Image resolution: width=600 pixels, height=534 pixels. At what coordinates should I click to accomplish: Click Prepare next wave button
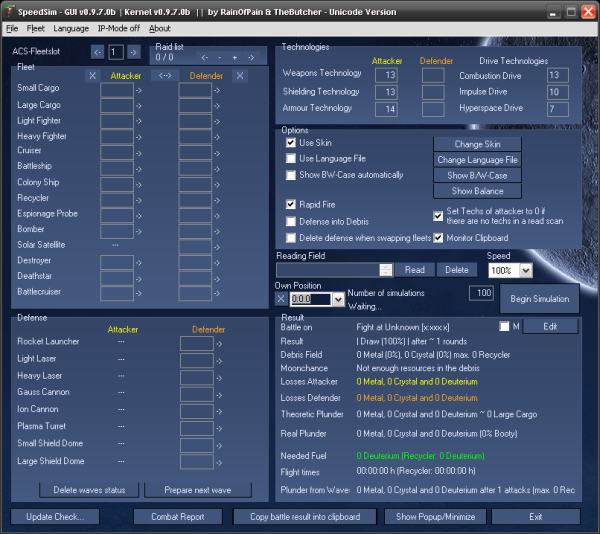[197, 490]
